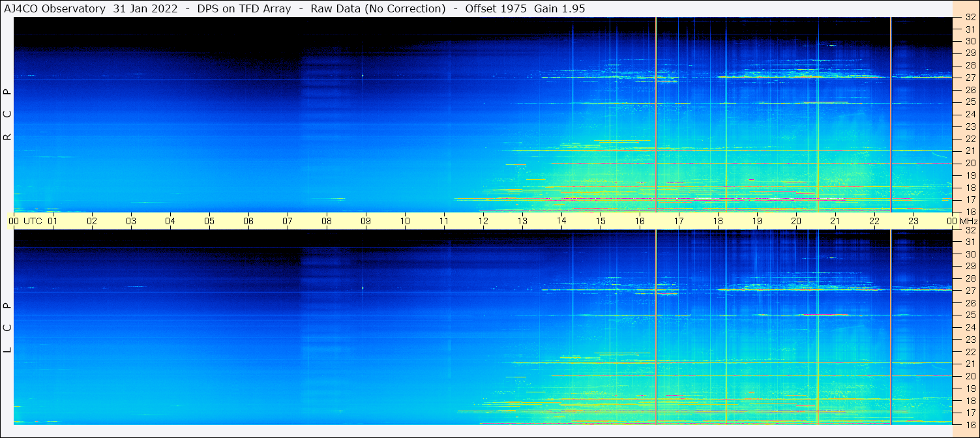
Task: Click the 23 hour label on the time axis
Action: pyautogui.click(x=913, y=221)
